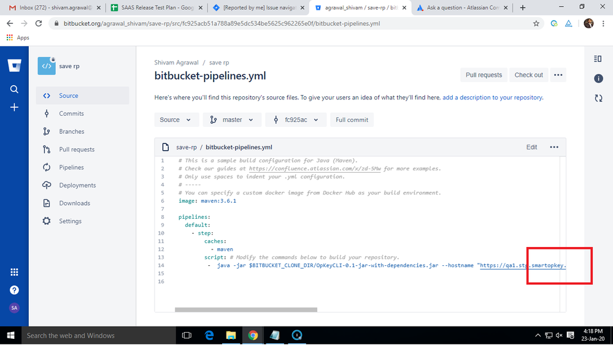Click the Check out button

pos(528,75)
